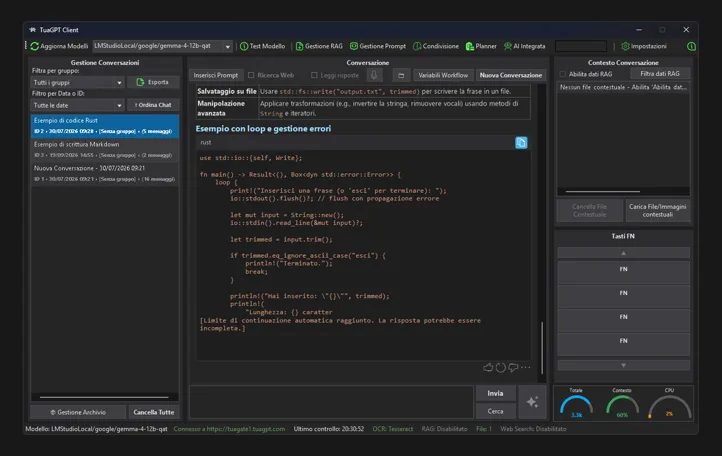
Task: Click Nessun file contestuale list row
Action: (623, 87)
